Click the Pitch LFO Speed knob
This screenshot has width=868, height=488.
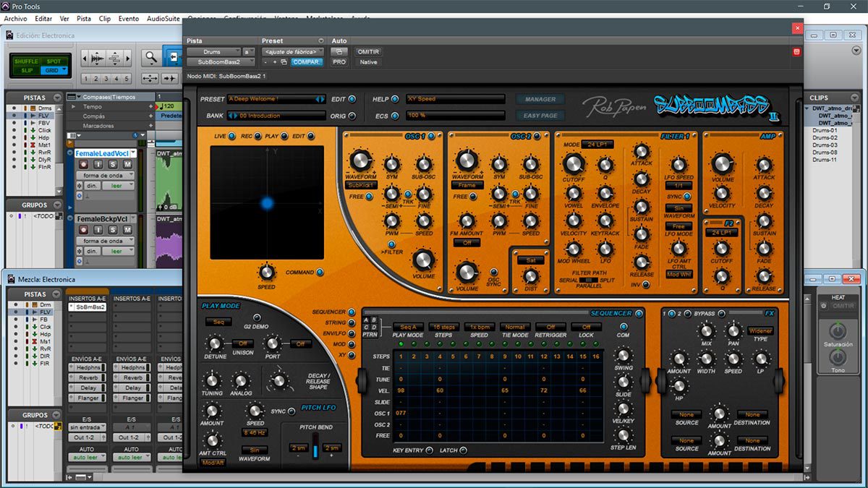click(255, 410)
